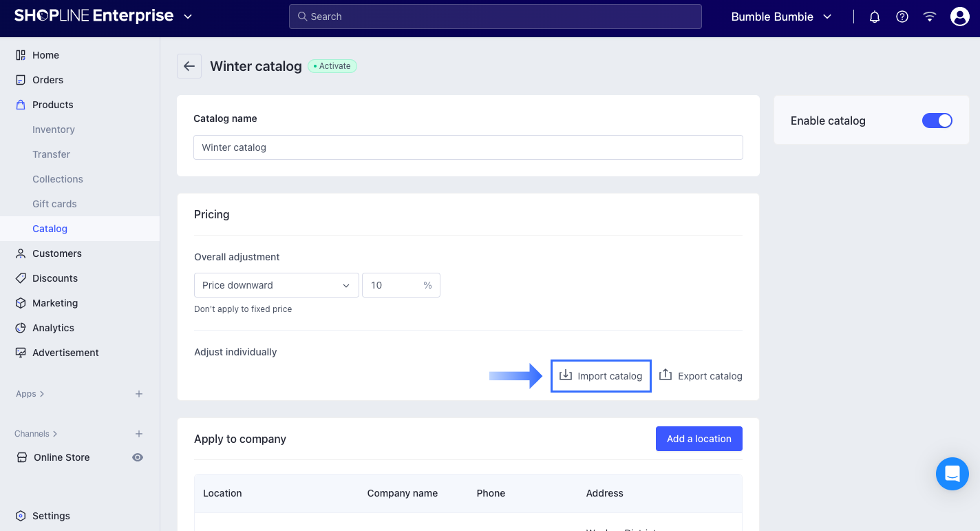
Task: Open the user account avatar icon
Action: [x=959, y=17]
